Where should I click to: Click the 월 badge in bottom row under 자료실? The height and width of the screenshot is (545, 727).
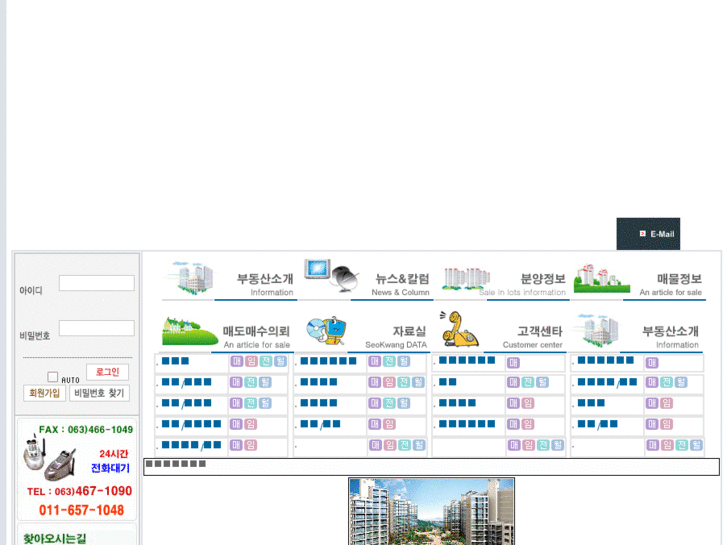[x=419, y=445]
